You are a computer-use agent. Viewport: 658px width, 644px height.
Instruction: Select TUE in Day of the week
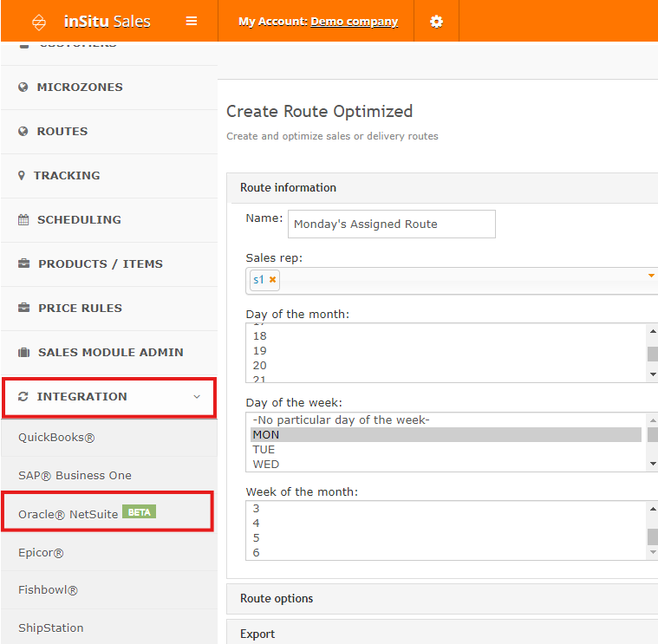pyautogui.click(x=446, y=449)
